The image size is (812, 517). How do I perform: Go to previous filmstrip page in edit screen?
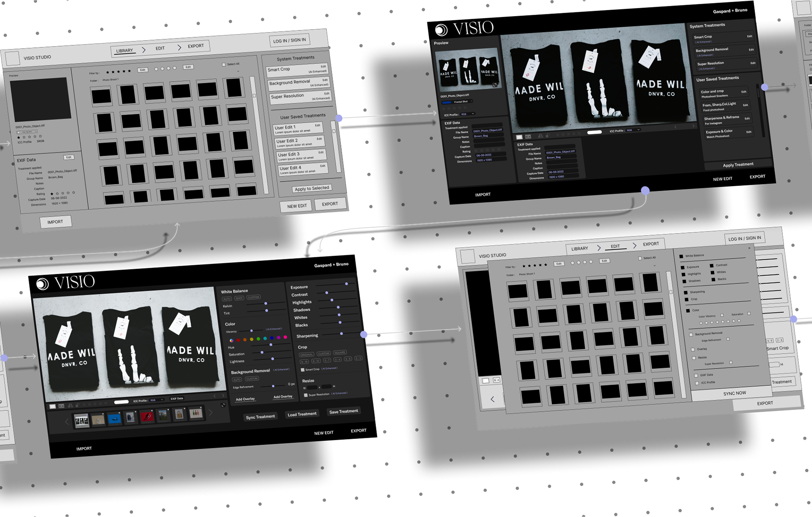(x=67, y=421)
